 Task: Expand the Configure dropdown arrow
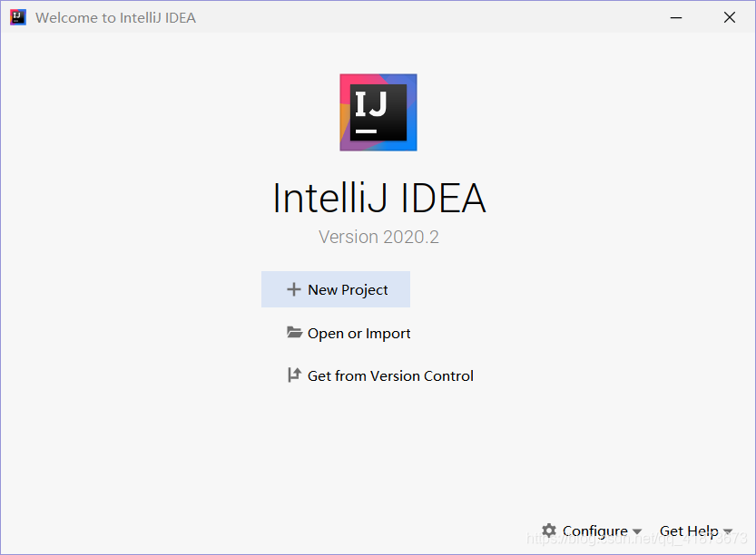pyautogui.click(x=637, y=531)
